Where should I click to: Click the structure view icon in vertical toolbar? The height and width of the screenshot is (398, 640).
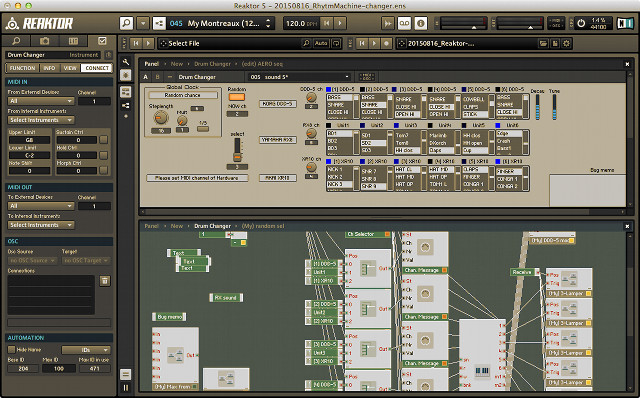tap(126, 105)
